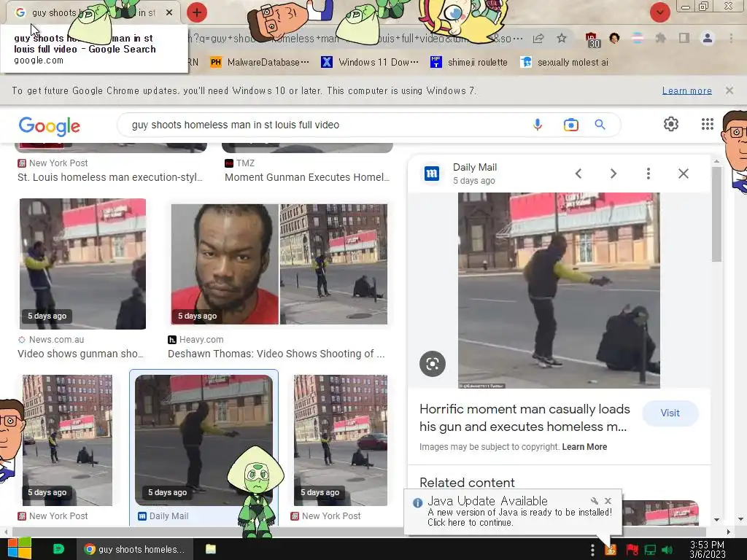Toggle the browser side panel icon
Image resolution: width=747 pixels, height=560 pixels.
pyautogui.click(x=684, y=38)
